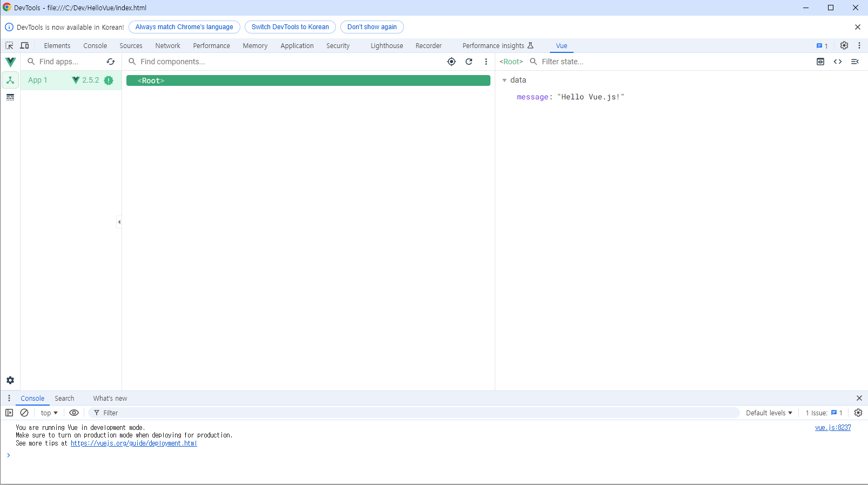Click the inspect DOM code icon
Image resolution: width=868 pixels, height=485 pixels.
click(x=838, y=62)
